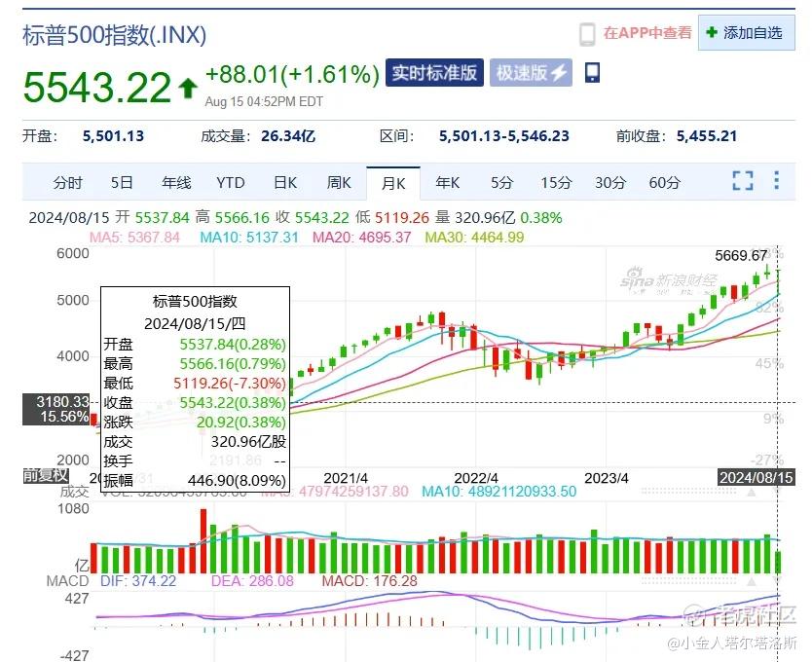The image size is (812, 662).
Task: Select the 月K tab
Action: [393, 183]
